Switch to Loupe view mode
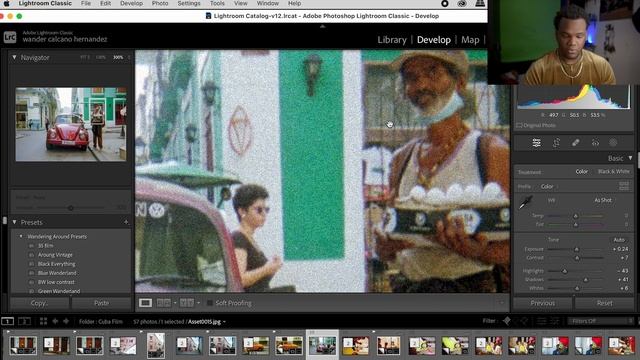Screen dimensions: 640x360 tap(145, 303)
